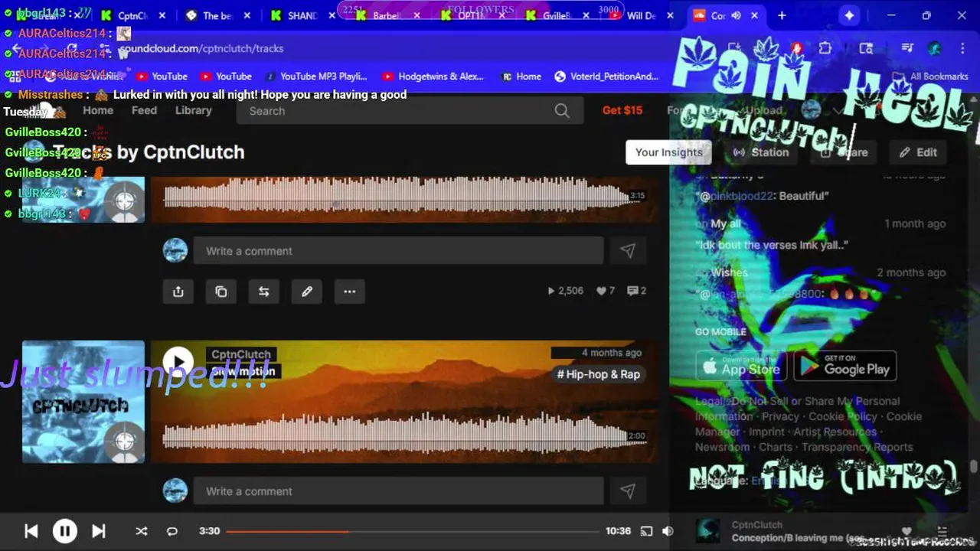Open the Artist Resources link
Screen dimensions: 980x551
835,432
